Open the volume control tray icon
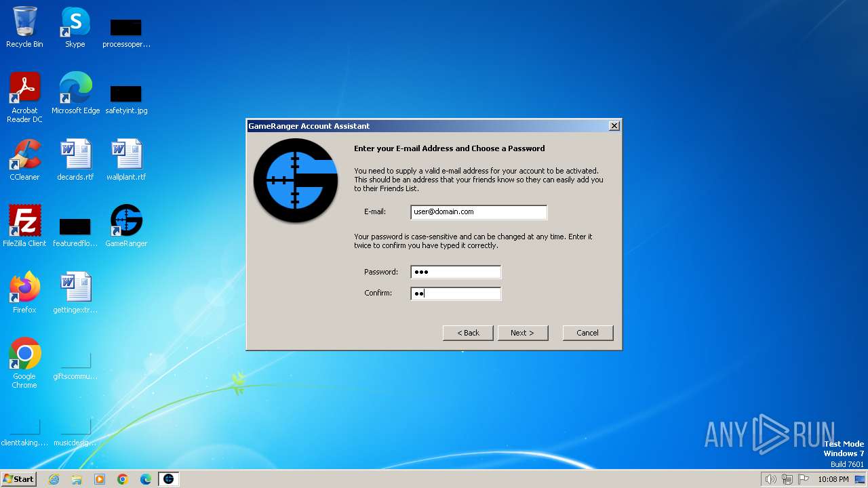Screen dimensions: 868x488 [770, 479]
